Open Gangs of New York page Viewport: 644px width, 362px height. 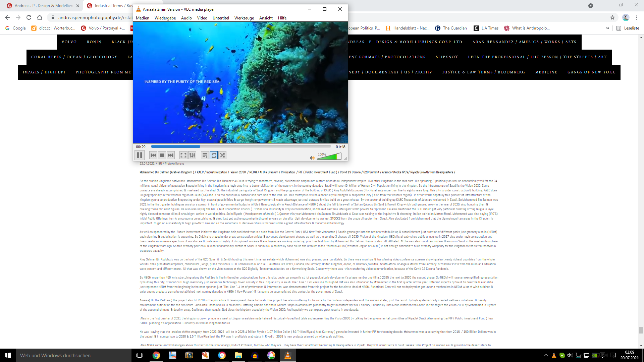tap(591, 72)
